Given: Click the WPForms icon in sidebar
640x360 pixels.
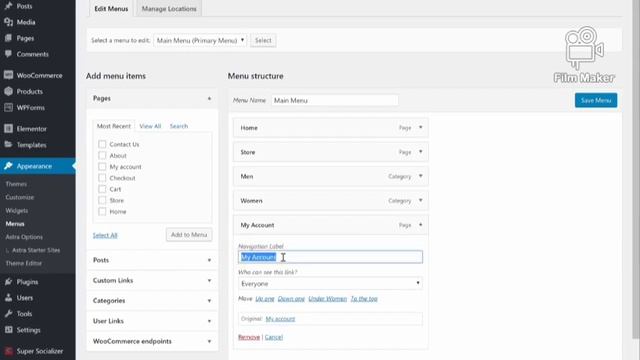Looking at the screenshot, I should [x=8, y=107].
